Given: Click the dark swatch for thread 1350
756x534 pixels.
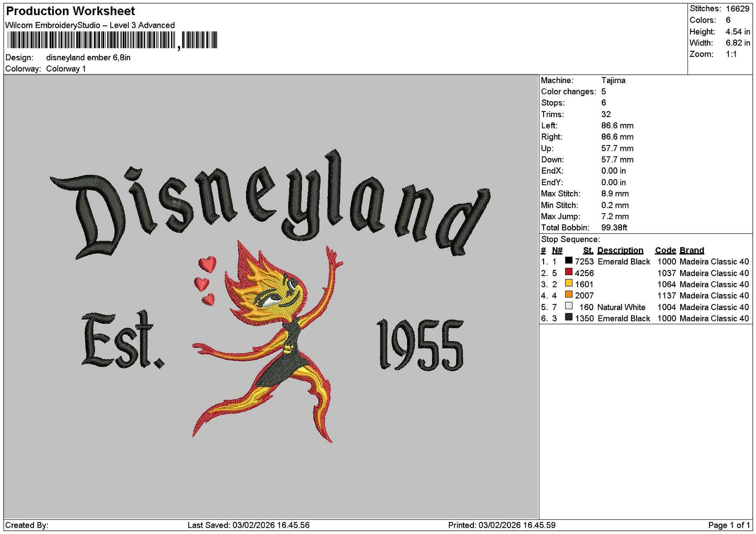Looking at the screenshot, I should [x=569, y=317].
